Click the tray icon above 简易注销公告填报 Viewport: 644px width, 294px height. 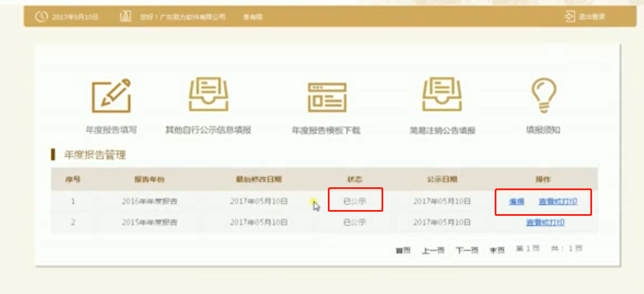442,94
